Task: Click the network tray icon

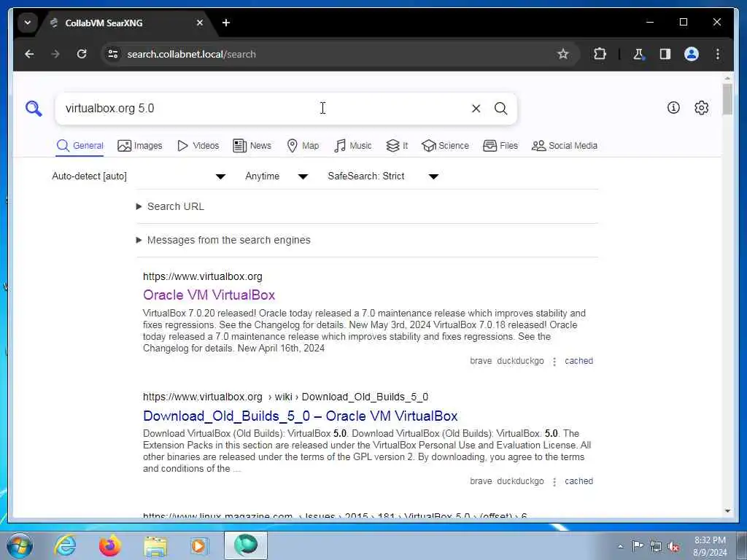Action: click(656, 547)
